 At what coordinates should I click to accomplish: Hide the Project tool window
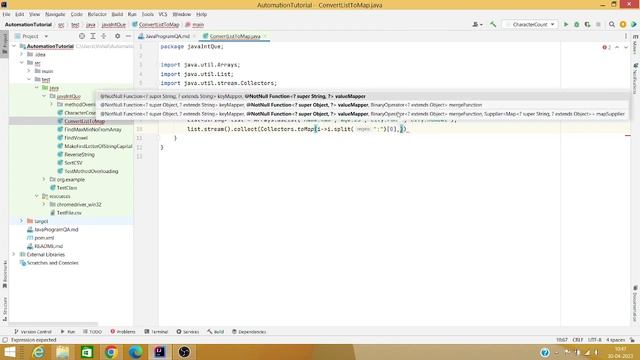tap(128, 36)
